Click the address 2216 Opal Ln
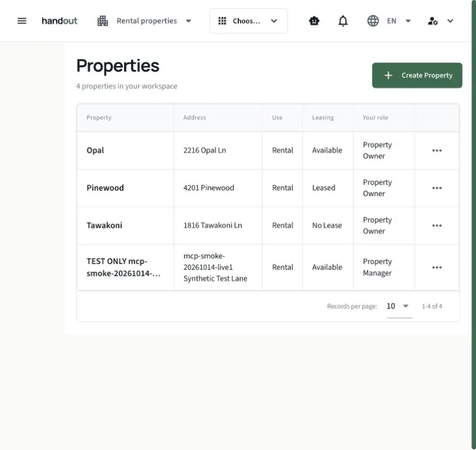 (204, 150)
